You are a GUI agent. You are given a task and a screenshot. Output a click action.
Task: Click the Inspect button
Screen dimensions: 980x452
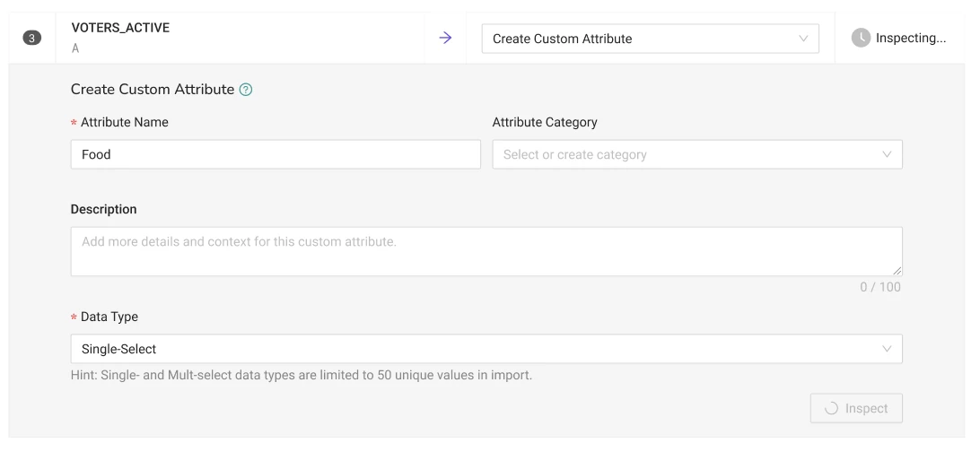point(856,408)
